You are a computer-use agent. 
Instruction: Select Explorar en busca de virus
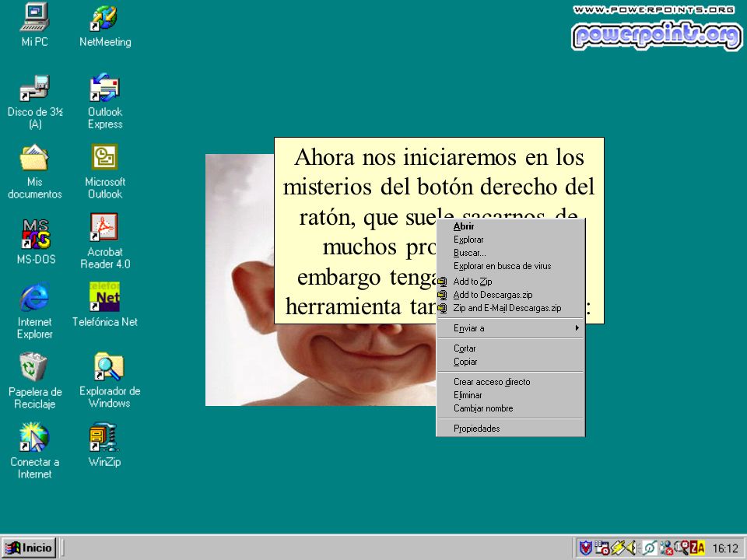click(x=510, y=267)
